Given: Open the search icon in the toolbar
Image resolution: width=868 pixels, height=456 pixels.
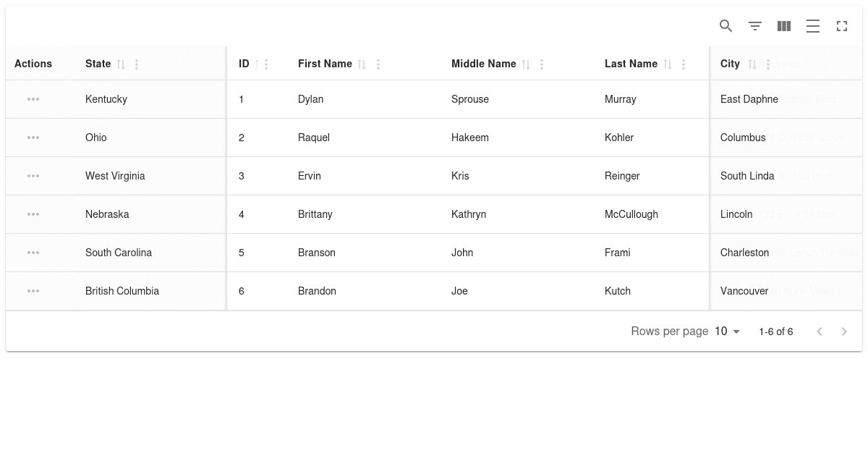Looking at the screenshot, I should point(726,26).
